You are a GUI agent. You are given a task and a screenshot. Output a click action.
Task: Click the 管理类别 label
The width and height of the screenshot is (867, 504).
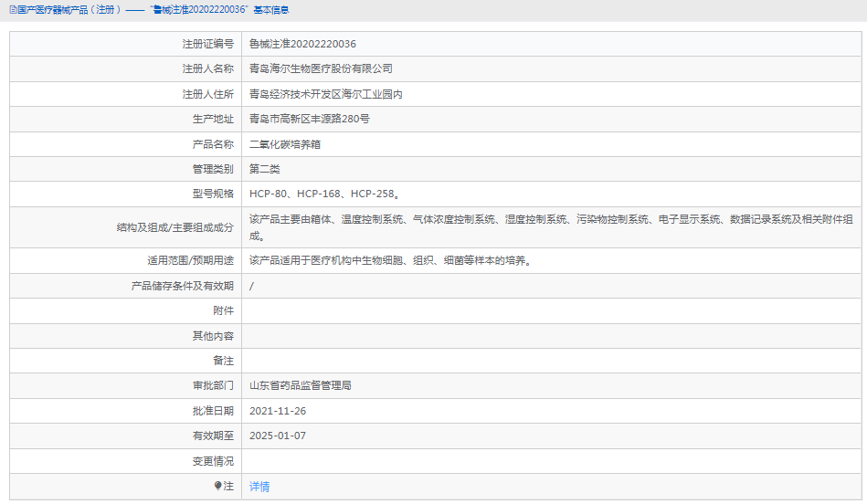tap(213, 169)
